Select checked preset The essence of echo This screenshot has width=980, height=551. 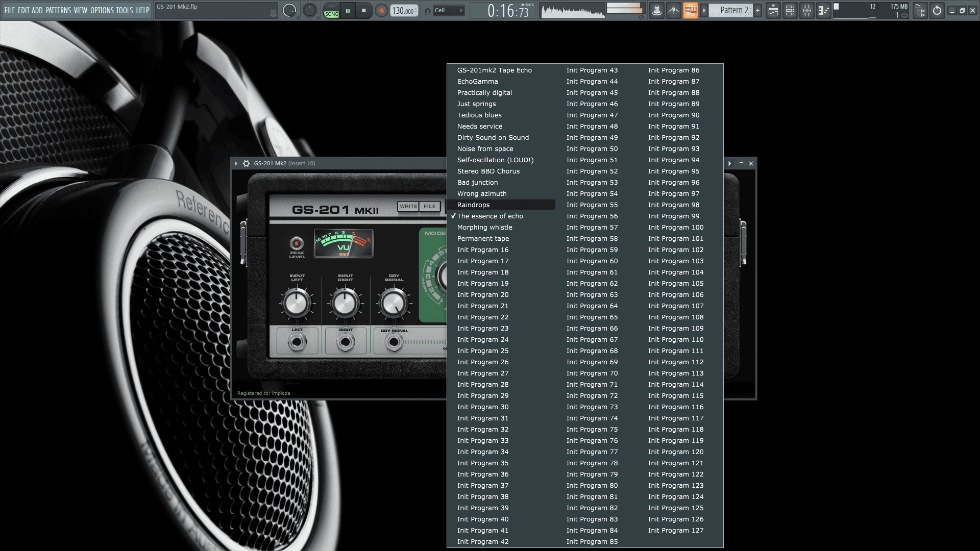501,216
